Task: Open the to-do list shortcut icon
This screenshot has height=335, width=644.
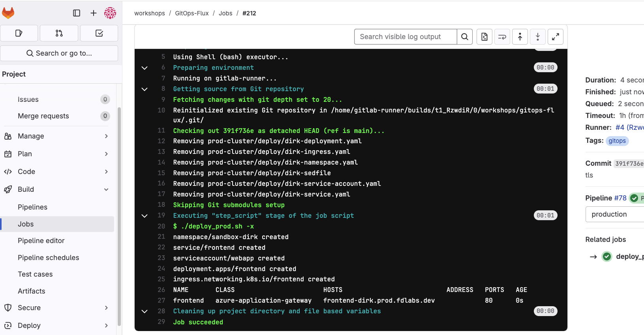Action: [99, 33]
